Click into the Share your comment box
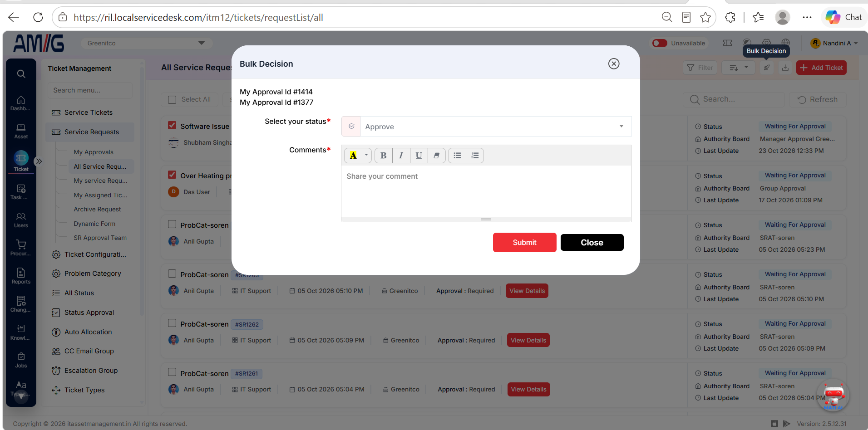 (486, 191)
